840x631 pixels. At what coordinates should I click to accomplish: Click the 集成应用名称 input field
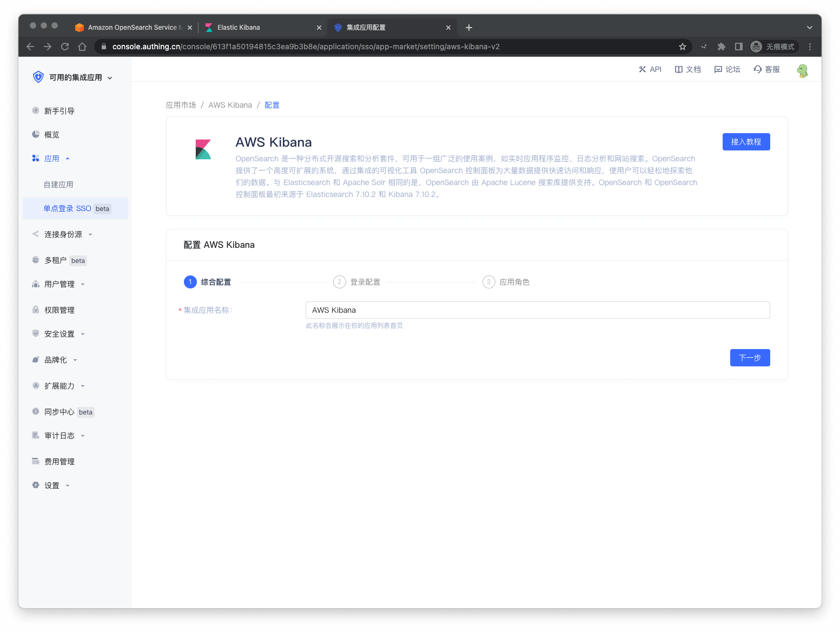coord(537,310)
